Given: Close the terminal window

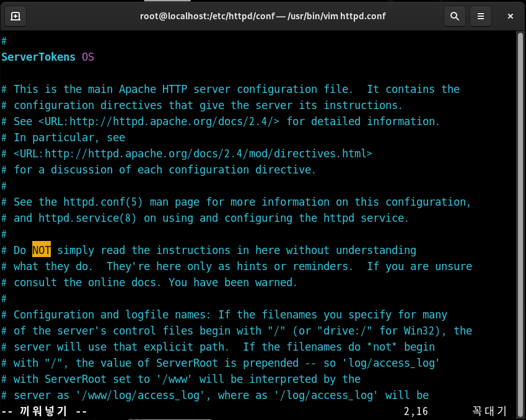Looking at the screenshot, I should pyautogui.click(x=511, y=16).
